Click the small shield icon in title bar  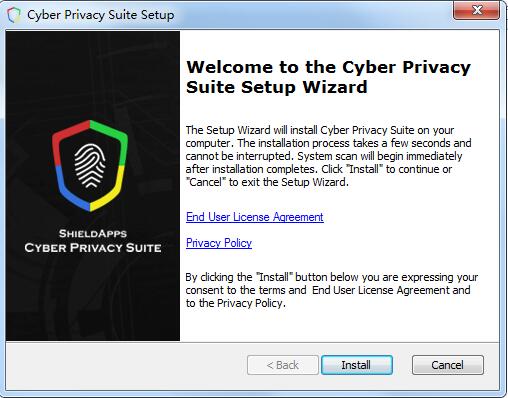click(14, 15)
